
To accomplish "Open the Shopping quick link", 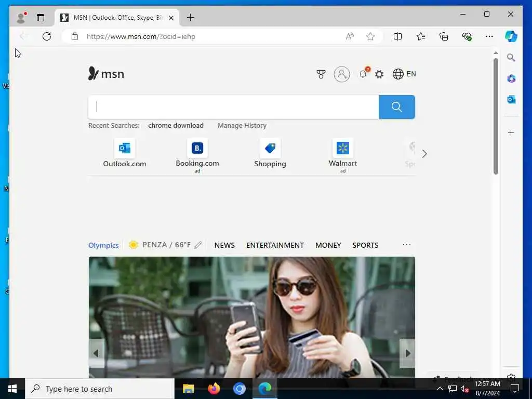I will click(x=270, y=153).
